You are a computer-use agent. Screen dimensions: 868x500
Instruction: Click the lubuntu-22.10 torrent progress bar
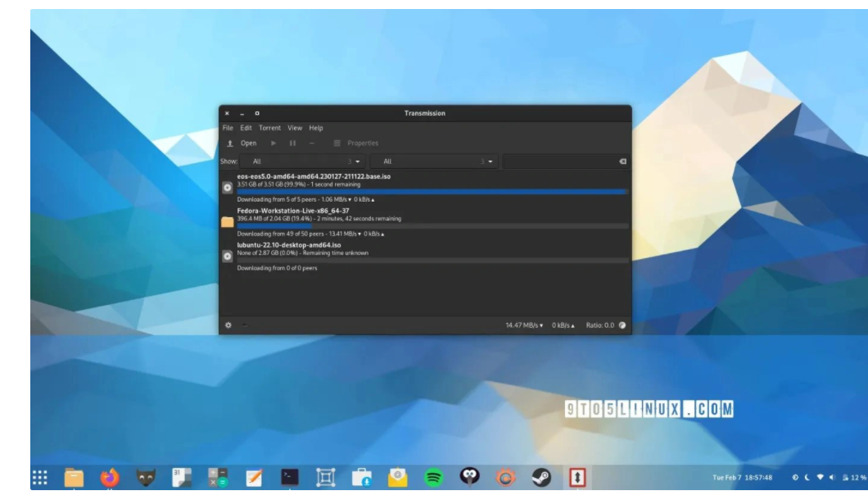coord(432,261)
